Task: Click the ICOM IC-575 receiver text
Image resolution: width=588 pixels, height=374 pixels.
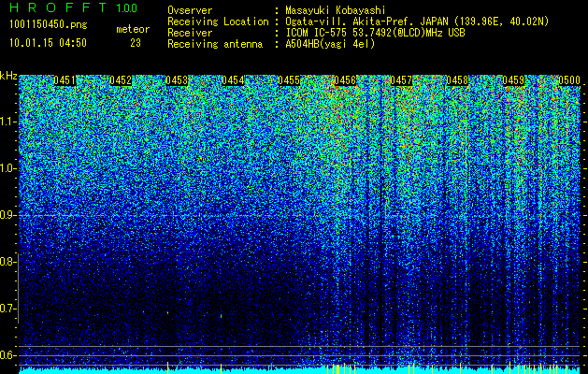Action: 376,33
